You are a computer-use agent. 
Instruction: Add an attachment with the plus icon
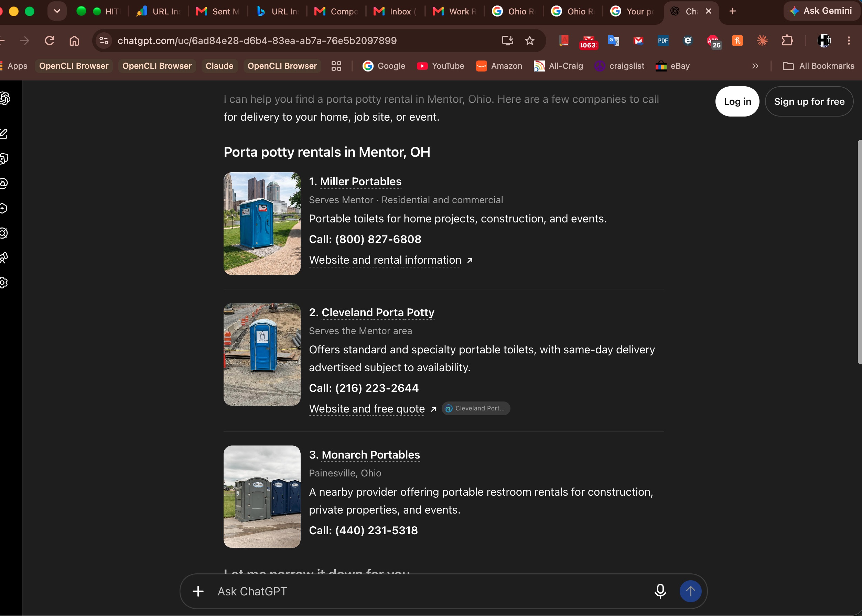click(x=198, y=591)
